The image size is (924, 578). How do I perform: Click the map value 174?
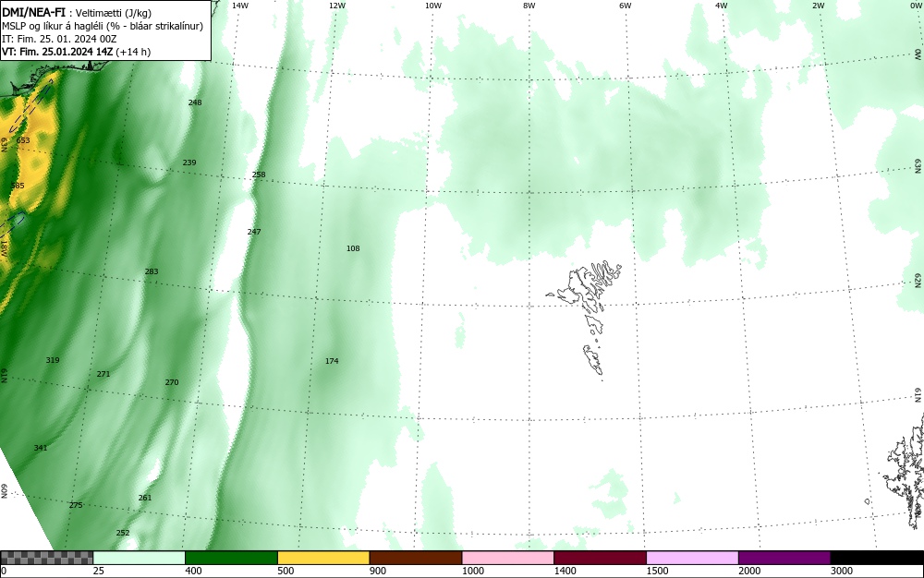coord(332,361)
